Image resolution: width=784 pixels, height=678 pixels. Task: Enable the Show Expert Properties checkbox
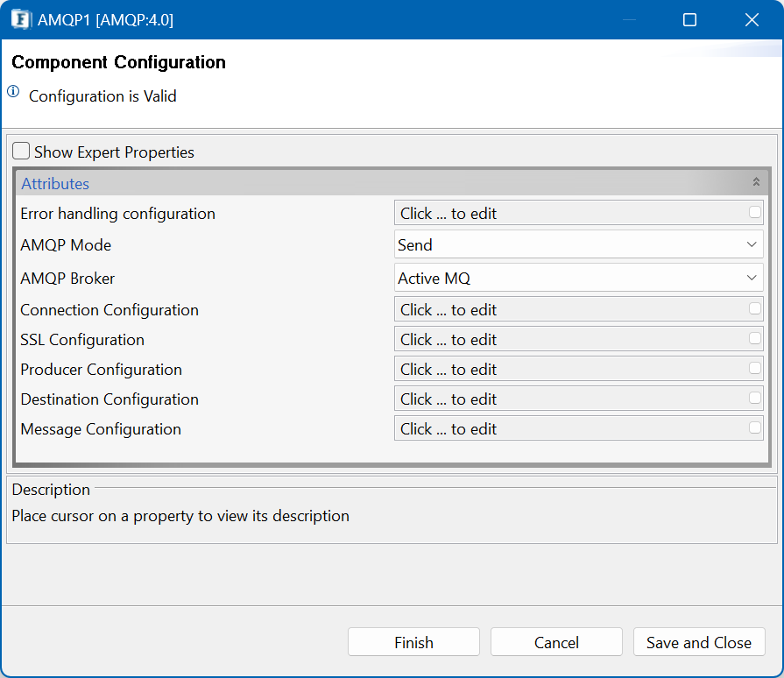click(21, 151)
